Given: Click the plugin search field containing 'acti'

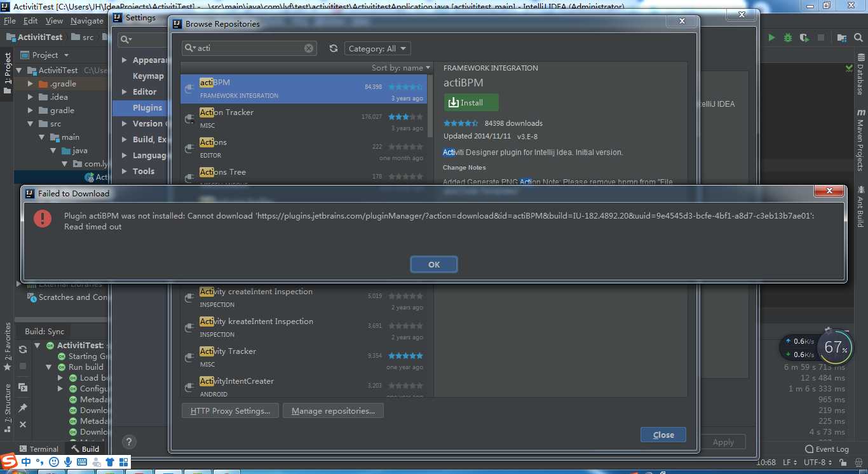Looking at the screenshot, I should click(x=250, y=48).
